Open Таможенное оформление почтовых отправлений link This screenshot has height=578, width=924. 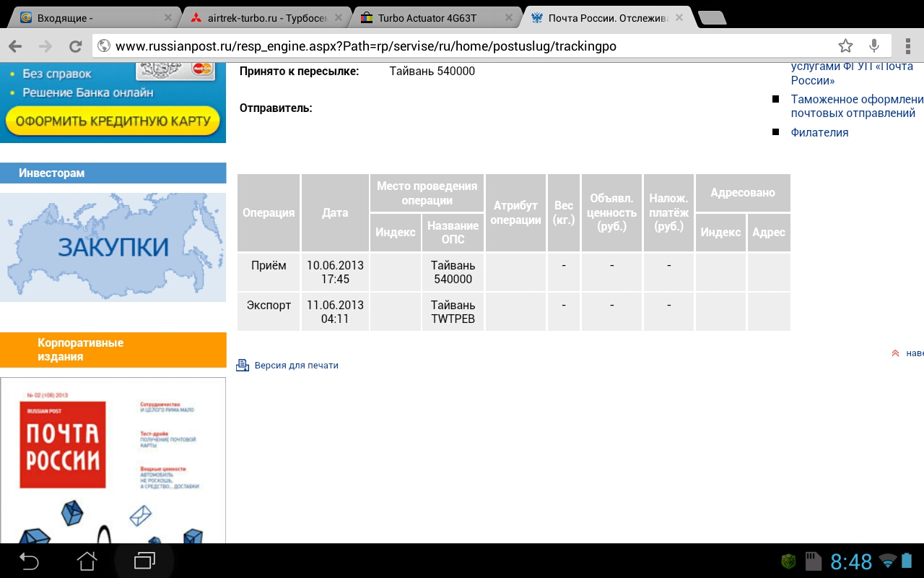pyautogui.click(x=856, y=106)
